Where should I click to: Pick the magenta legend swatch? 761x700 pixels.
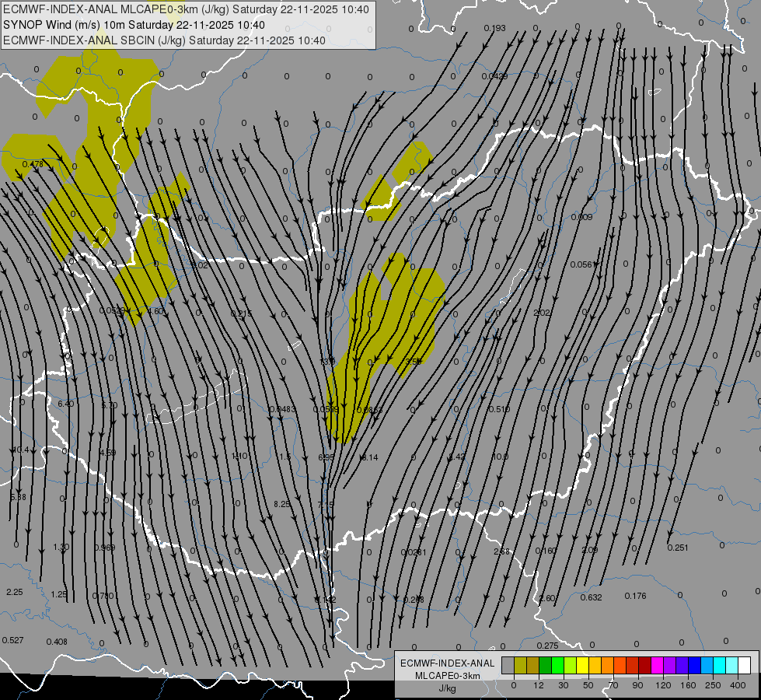click(657, 665)
